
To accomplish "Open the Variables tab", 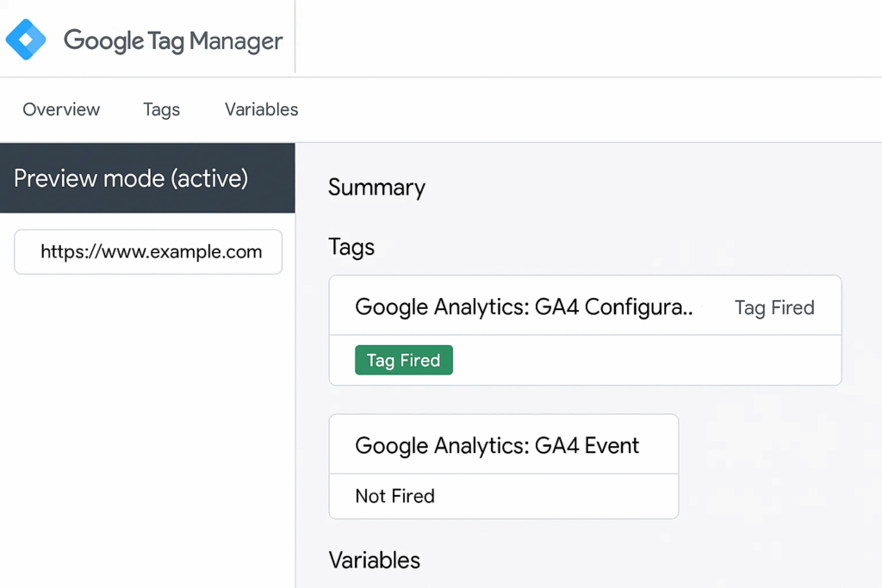I will [262, 109].
